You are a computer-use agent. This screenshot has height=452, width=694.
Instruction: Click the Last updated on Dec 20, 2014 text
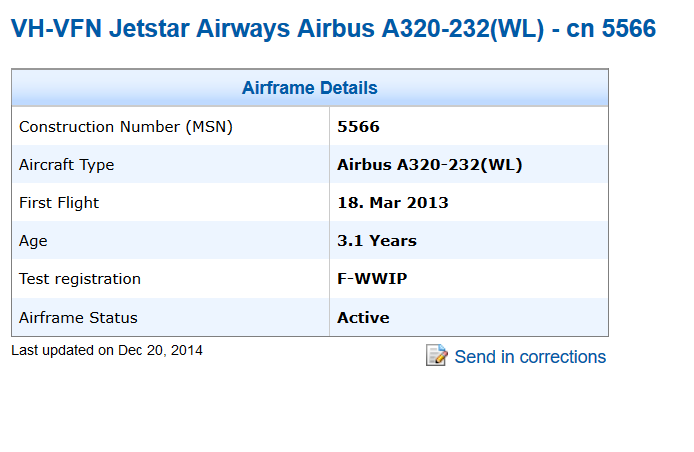click(x=107, y=350)
